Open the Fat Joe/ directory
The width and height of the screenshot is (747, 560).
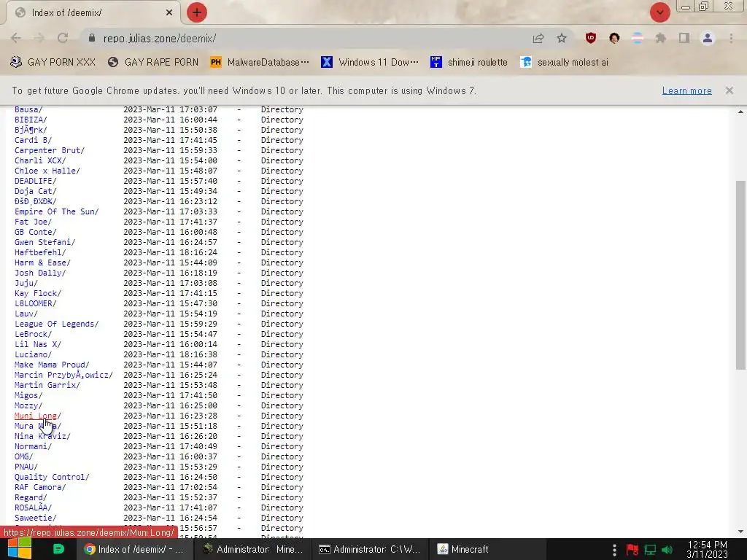(33, 222)
